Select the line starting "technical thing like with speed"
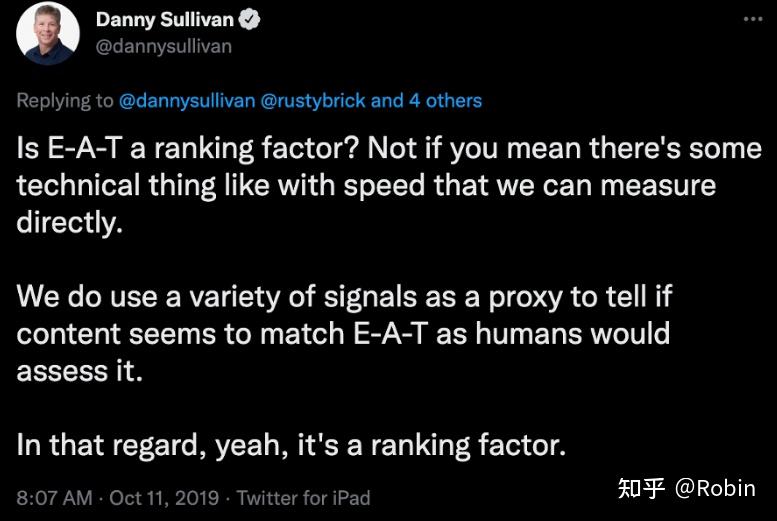777x521 pixels. click(366, 186)
